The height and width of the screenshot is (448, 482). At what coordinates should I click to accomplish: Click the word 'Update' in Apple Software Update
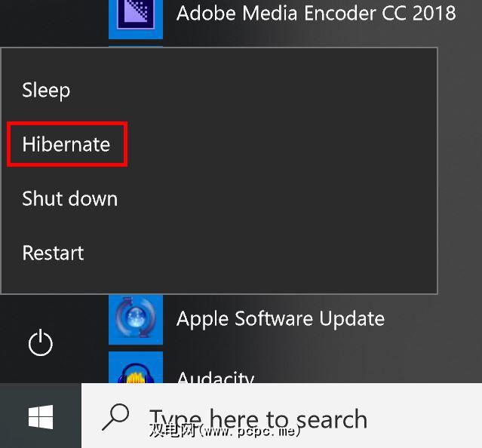point(352,319)
